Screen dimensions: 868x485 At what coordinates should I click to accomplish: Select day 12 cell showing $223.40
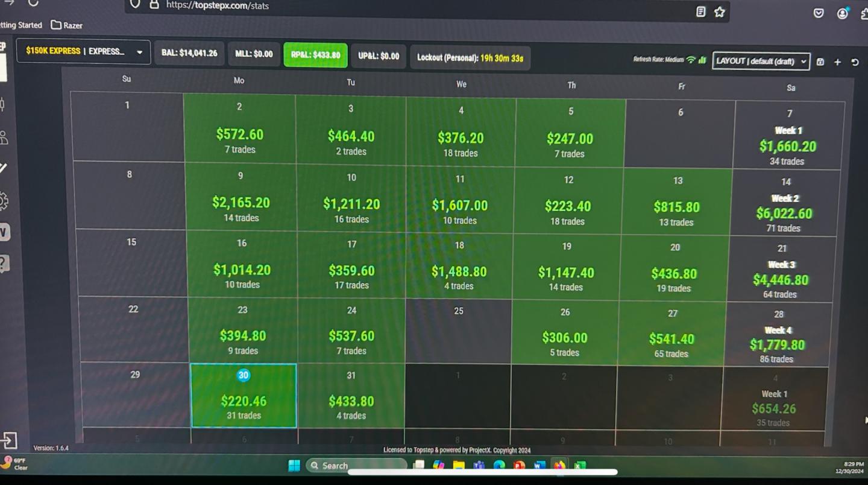click(x=568, y=201)
